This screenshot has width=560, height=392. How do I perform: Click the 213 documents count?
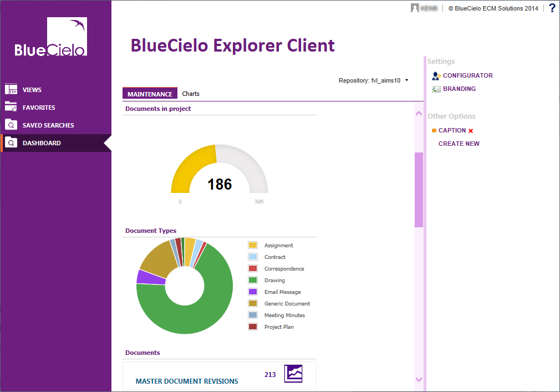pos(270,374)
